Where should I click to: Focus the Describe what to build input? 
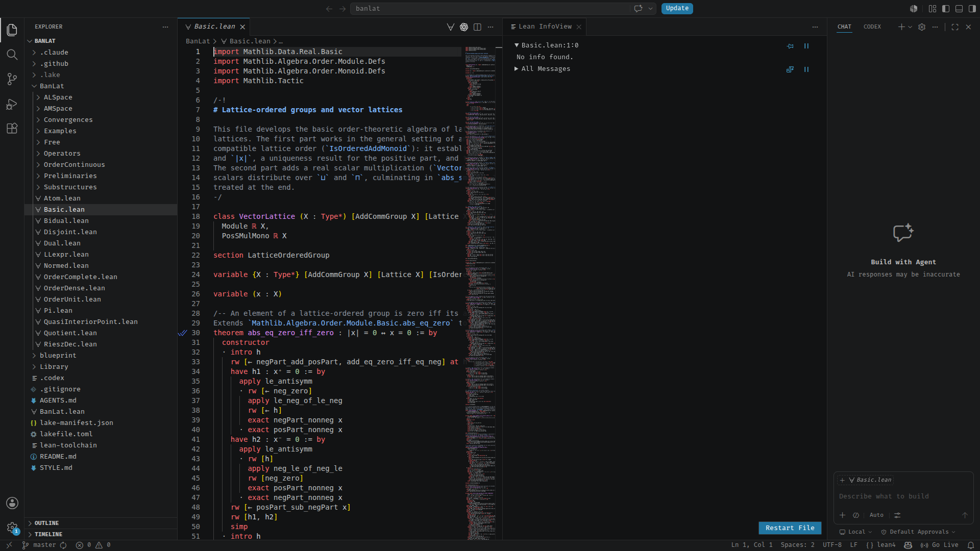coord(903,496)
